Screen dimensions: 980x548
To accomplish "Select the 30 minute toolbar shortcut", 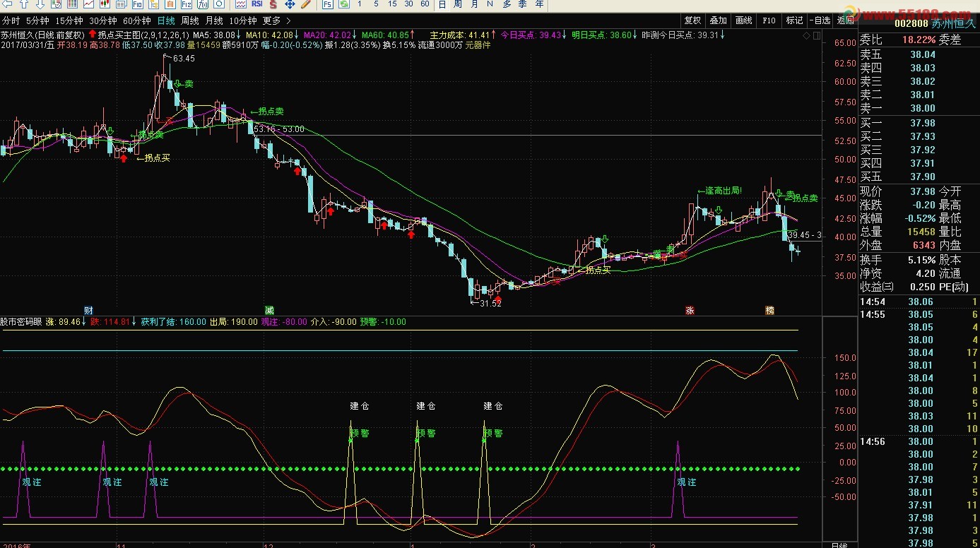I will click(x=408, y=4).
